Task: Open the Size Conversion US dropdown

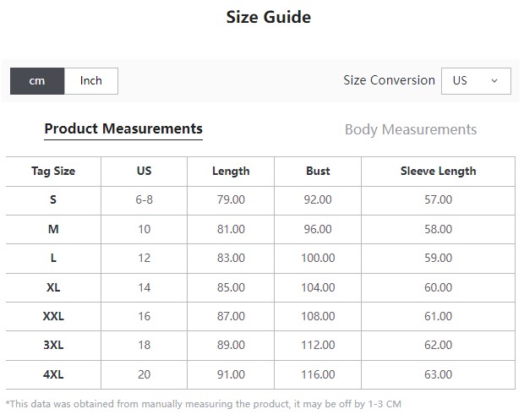Action: click(476, 81)
